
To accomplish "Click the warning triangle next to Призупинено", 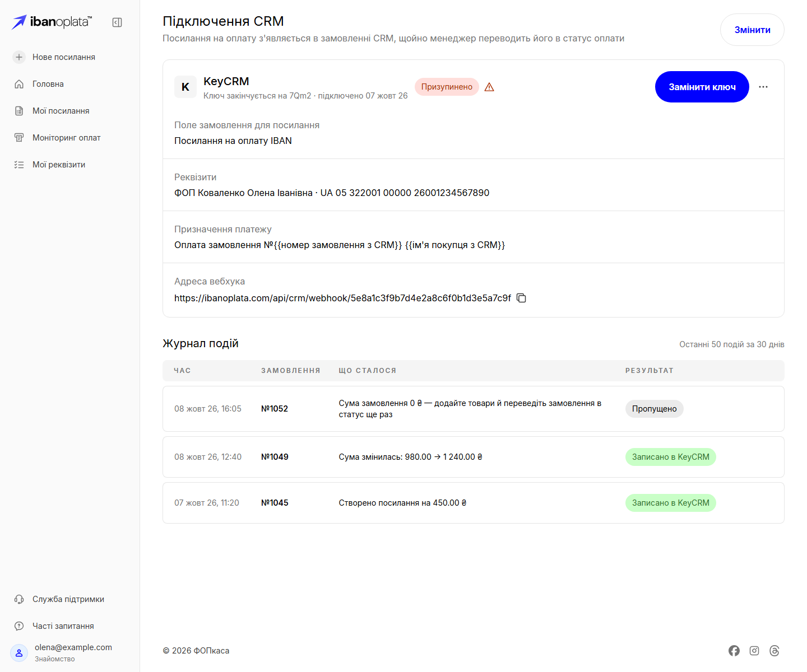I will (489, 87).
